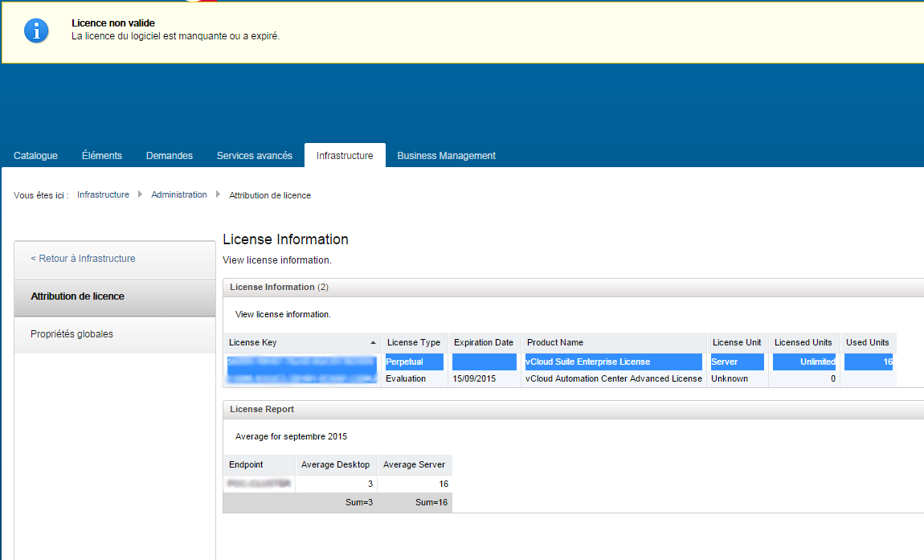The width and height of the screenshot is (924, 560).
Task: Click Retour à Infrastructure in sidebar
Action: [83, 259]
